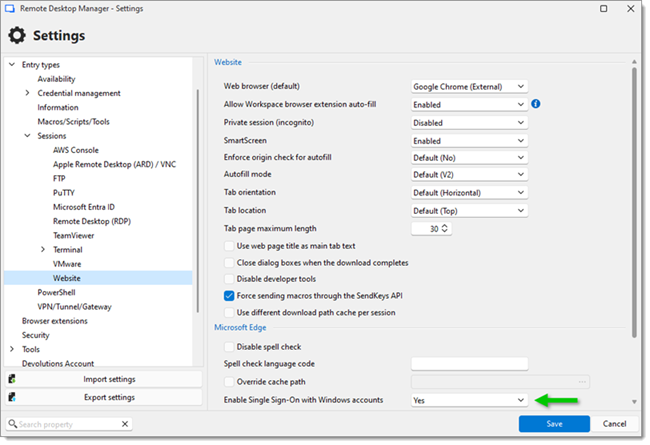Screen dimensions: 650x445
Task: Expand the Terminal tree node
Action: click(43, 249)
